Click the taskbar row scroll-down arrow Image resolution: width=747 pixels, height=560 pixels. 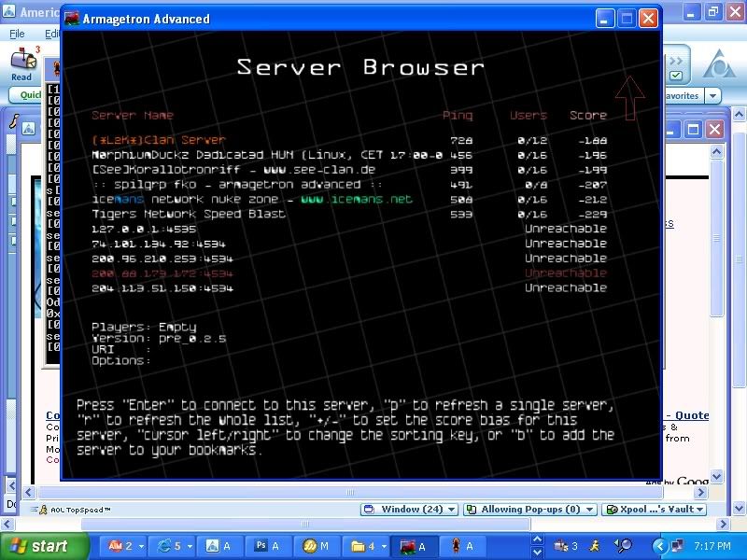click(x=538, y=552)
